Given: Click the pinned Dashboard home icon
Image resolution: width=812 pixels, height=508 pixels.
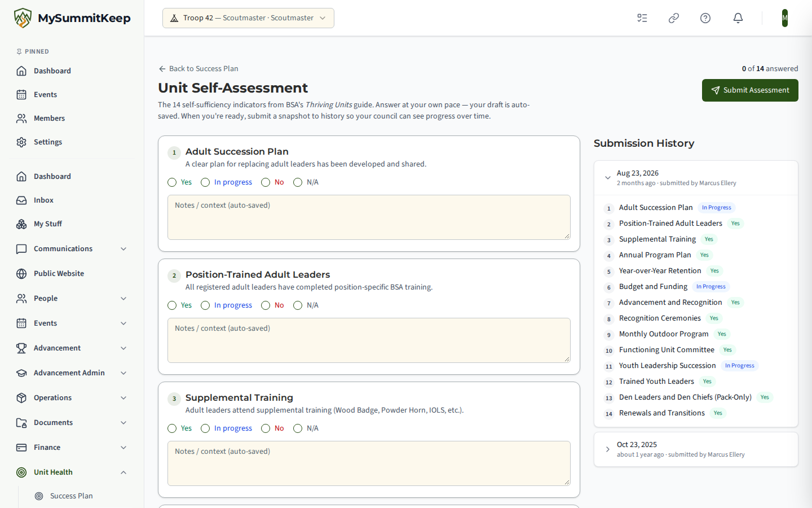Looking at the screenshot, I should point(21,71).
